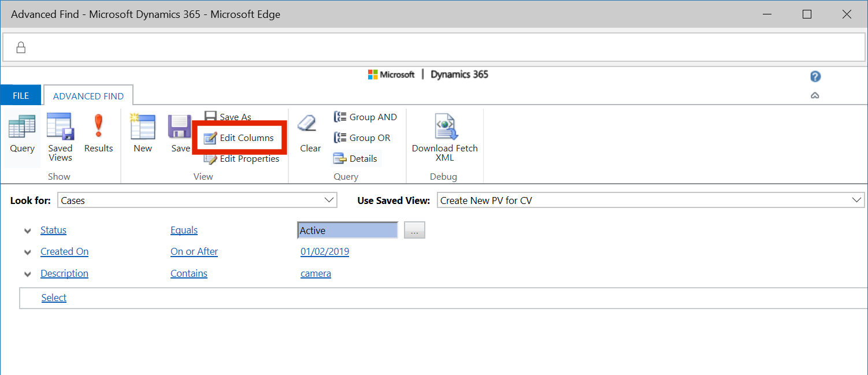This screenshot has width=868, height=375.
Task: Choose Save As in ribbon
Action: pyautogui.click(x=228, y=117)
